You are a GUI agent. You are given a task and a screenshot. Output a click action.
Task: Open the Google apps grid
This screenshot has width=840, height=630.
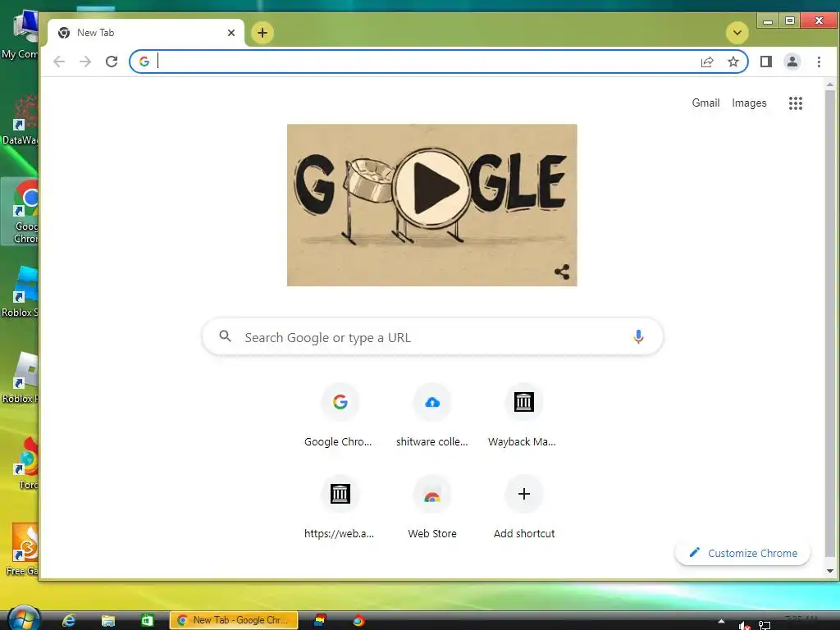796,103
